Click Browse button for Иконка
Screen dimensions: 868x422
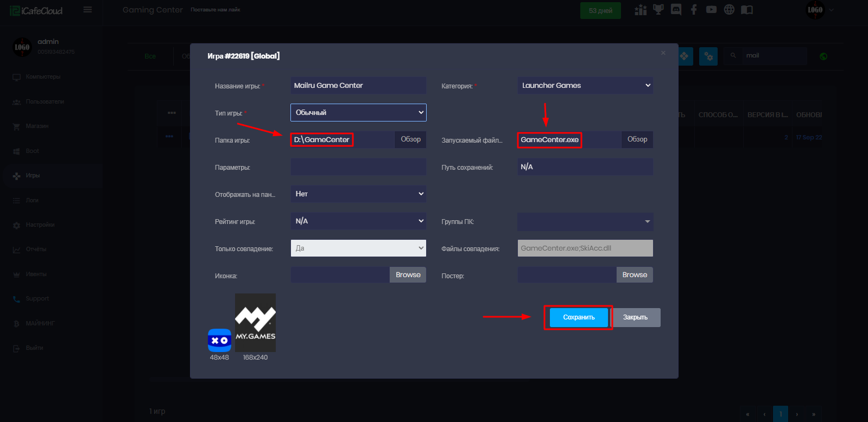(408, 275)
